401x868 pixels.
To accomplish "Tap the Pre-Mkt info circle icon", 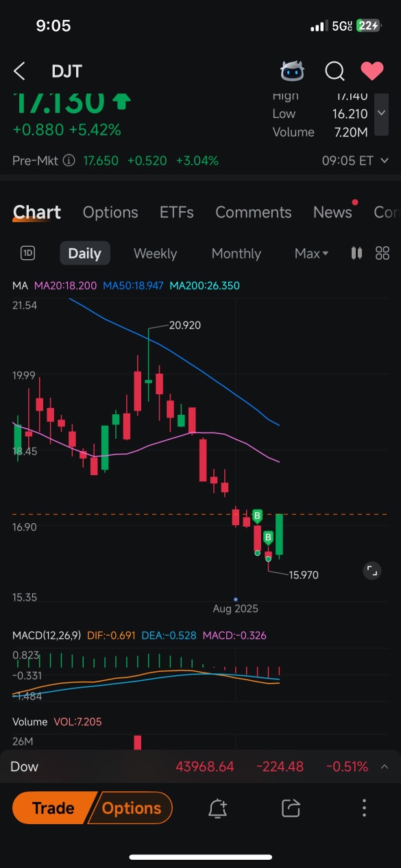I will click(x=69, y=160).
